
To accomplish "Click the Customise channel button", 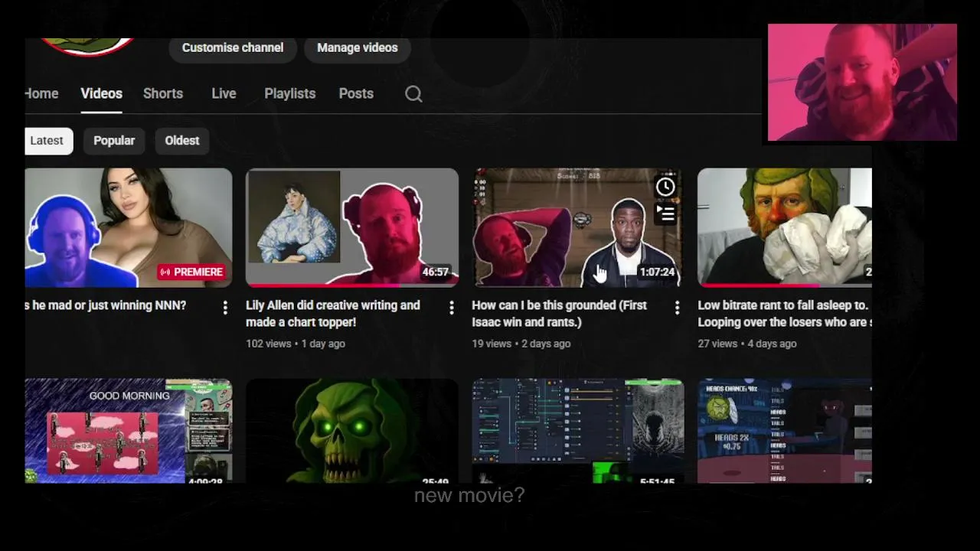I will tap(233, 47).
